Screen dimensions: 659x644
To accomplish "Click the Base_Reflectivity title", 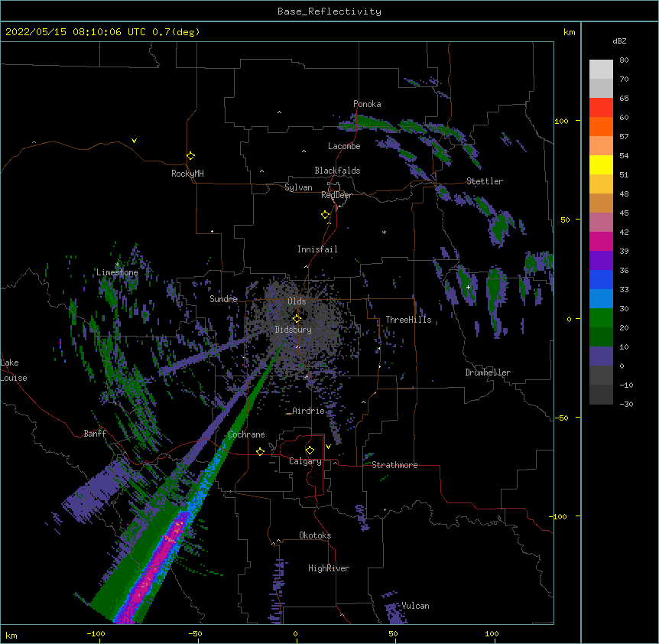I will [x=329, y=11].
